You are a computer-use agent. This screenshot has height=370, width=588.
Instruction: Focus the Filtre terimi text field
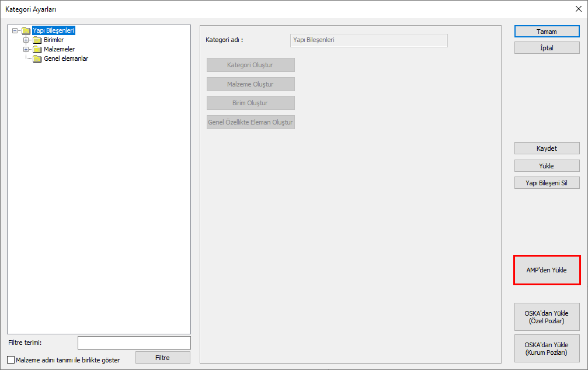(134, 343)
